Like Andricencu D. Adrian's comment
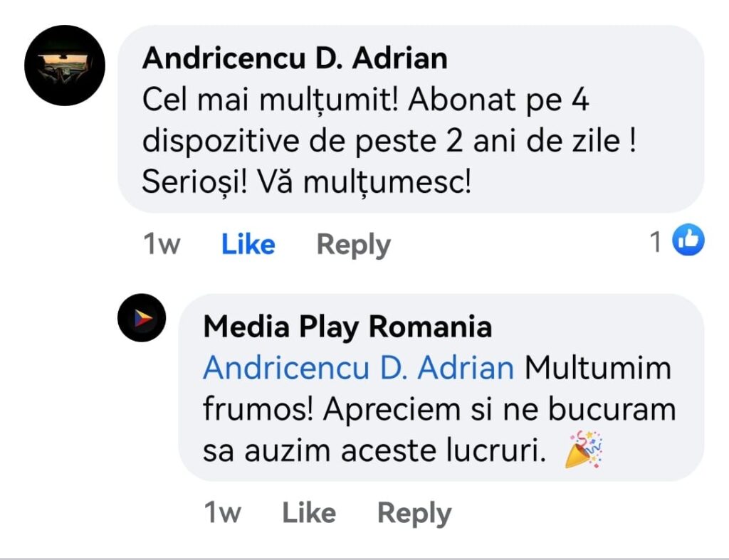The width and height of the screenshot is (729, 560). pyautogui.click(x=248, y=244)
